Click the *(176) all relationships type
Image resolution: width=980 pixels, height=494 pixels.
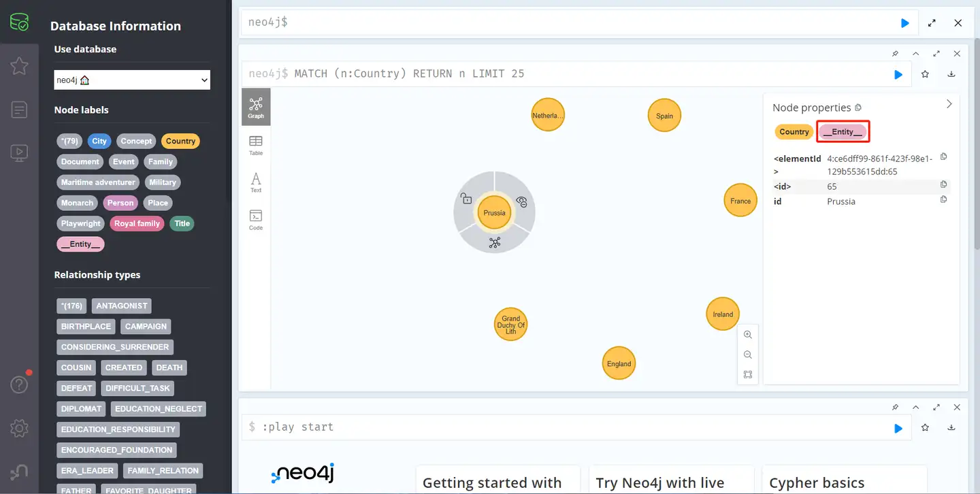tap(72, 306)
